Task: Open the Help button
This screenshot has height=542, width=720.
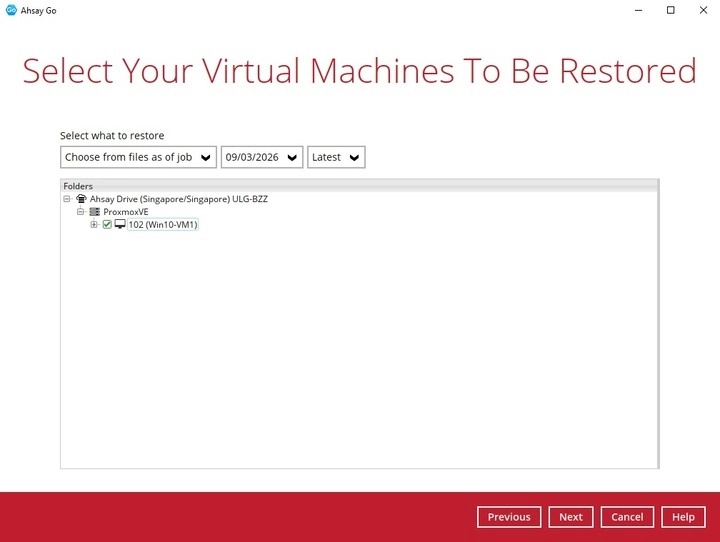Action: coord(683,517)
